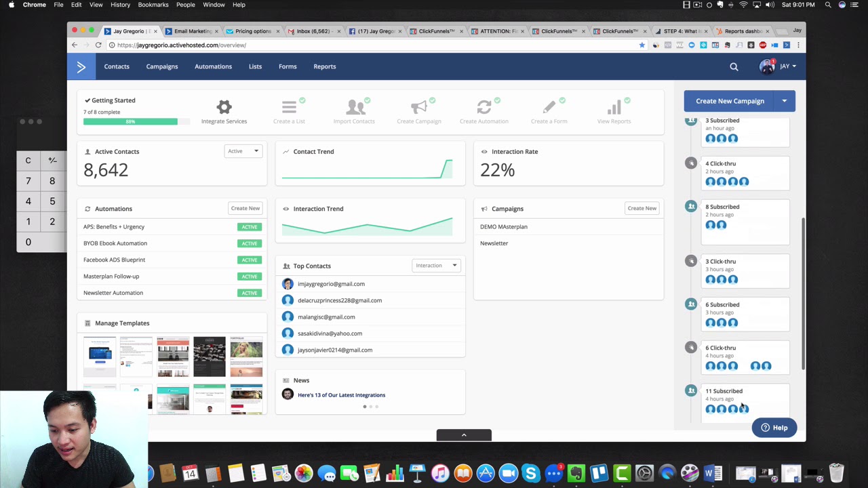
Task: Toggle ACTIVE status for BYOB Ebook Automation
Action: point(250,243)
